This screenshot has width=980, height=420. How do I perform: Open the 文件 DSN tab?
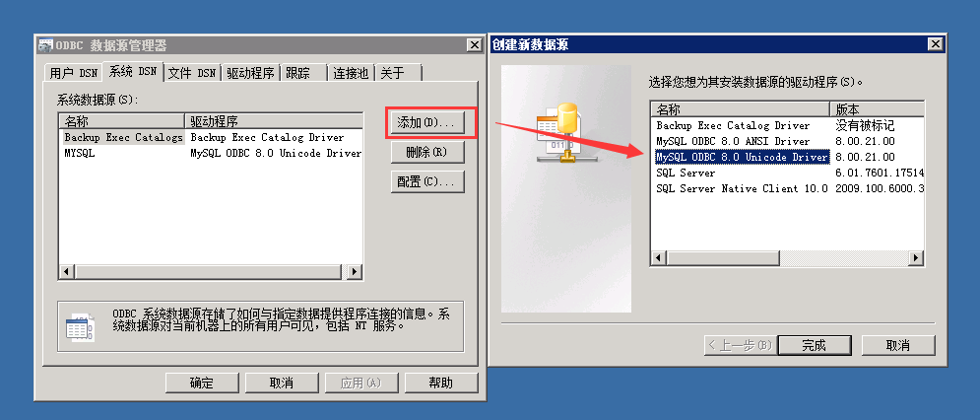[x=191, y=73]
